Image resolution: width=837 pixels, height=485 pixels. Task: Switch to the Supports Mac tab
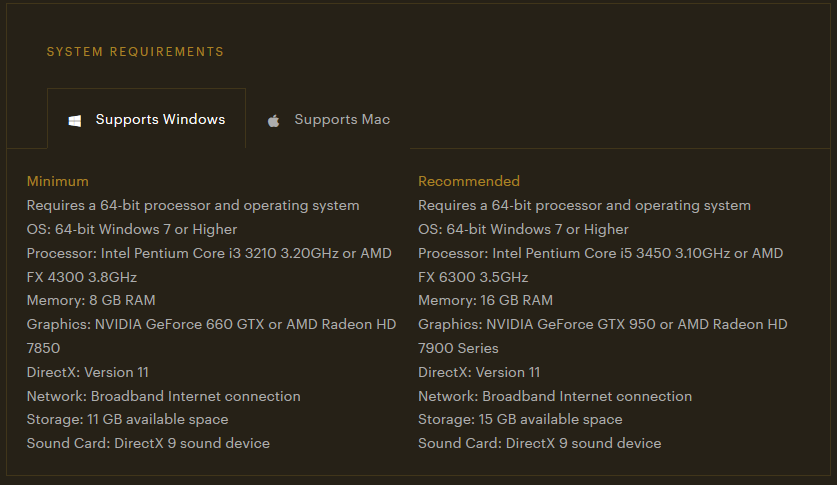(x=341, y=120)
